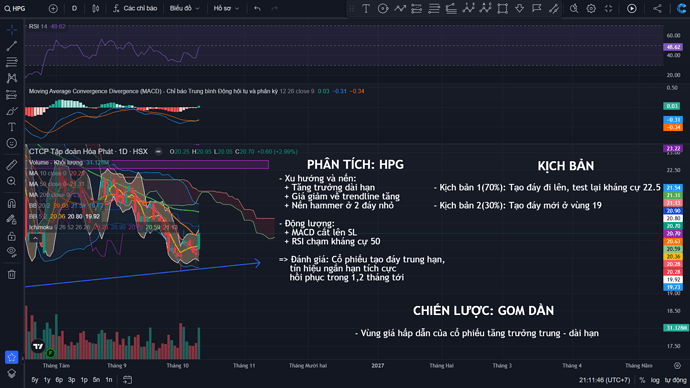Collapse the indicator legend chevron
Screen dimensions: 690x388
[x=35, y=238]
